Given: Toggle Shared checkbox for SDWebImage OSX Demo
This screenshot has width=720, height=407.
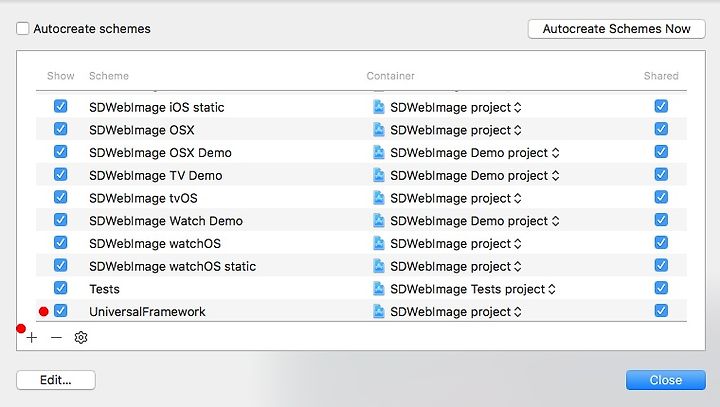Looking at the screenshot, I should click(x=661, y=152).
